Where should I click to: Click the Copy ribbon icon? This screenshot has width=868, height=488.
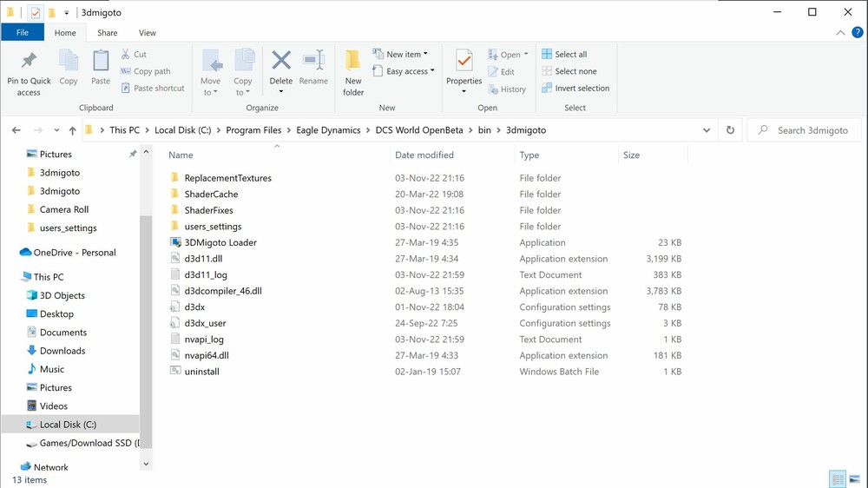pos(69,68)
